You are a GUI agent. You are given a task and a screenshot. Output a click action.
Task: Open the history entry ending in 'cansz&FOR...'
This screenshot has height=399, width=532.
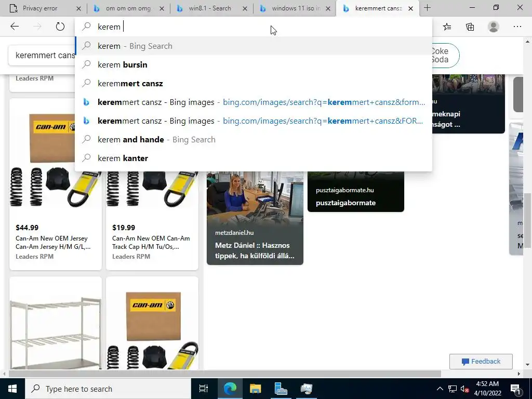(x=253, y=121)
